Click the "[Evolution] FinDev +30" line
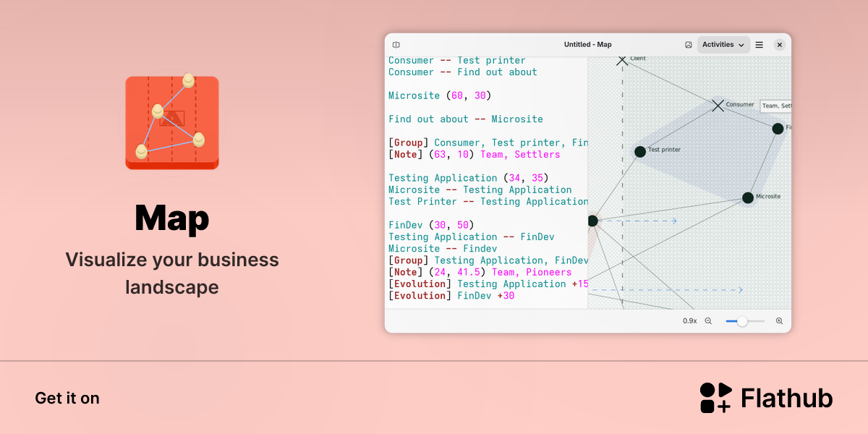Viewport: 868px width, 434px height. tap(451, 295)
